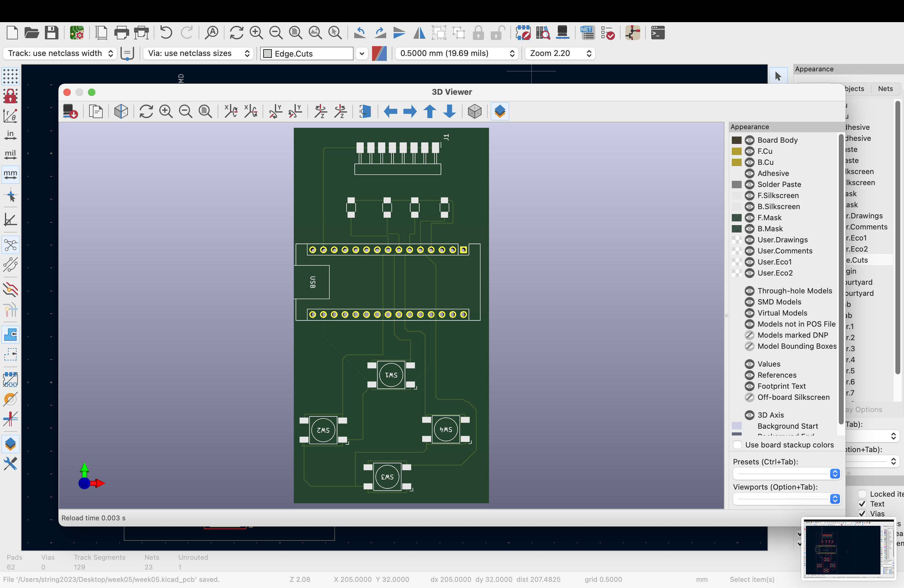904x588 pixels.
Task: Switch to Nets tab in Appearance panel
Action: [885, 89]
